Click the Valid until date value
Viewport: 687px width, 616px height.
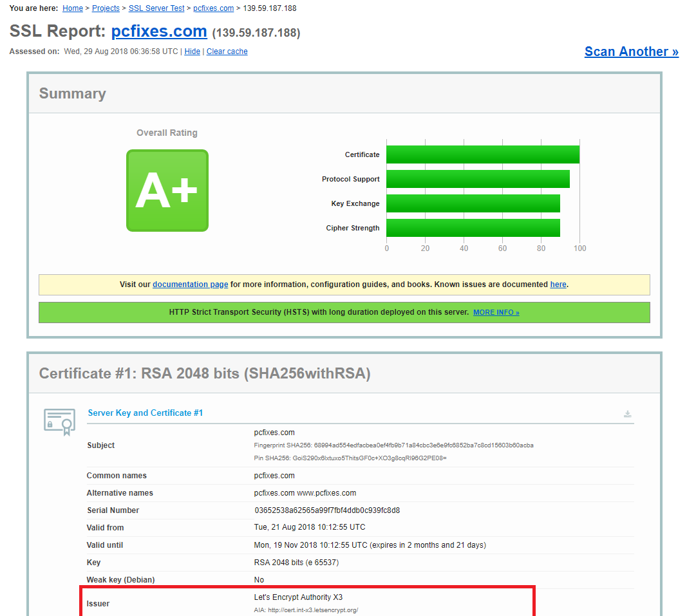click(370, 545)
